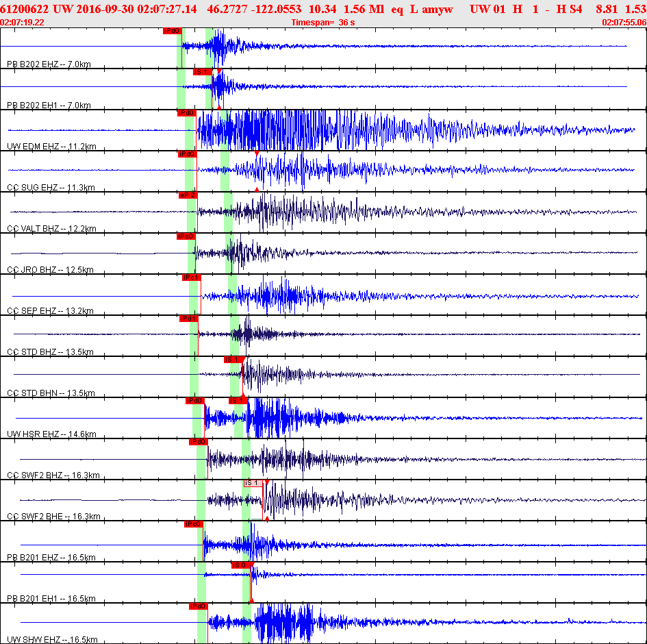This screenshot has width=647, height=644.
Task: Select the iPc0 pick flag on PB B201 EHZ
Action: pos(194,524)
